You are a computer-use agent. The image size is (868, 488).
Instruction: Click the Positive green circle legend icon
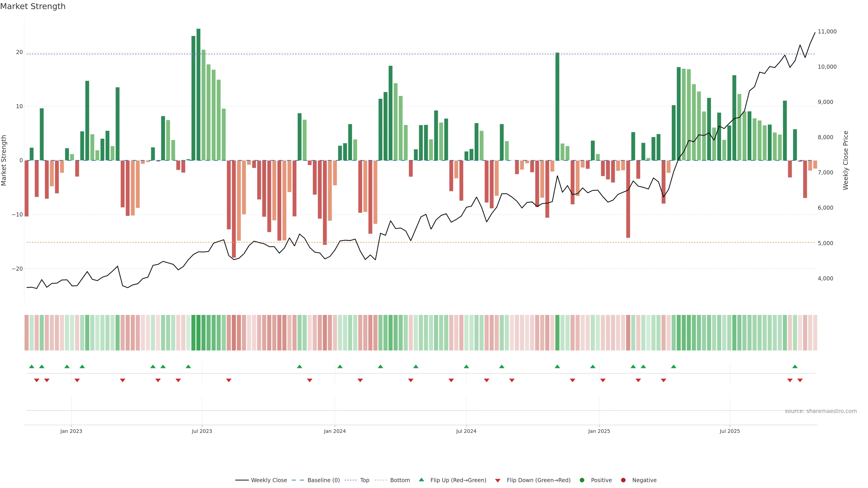click(582, 480)
